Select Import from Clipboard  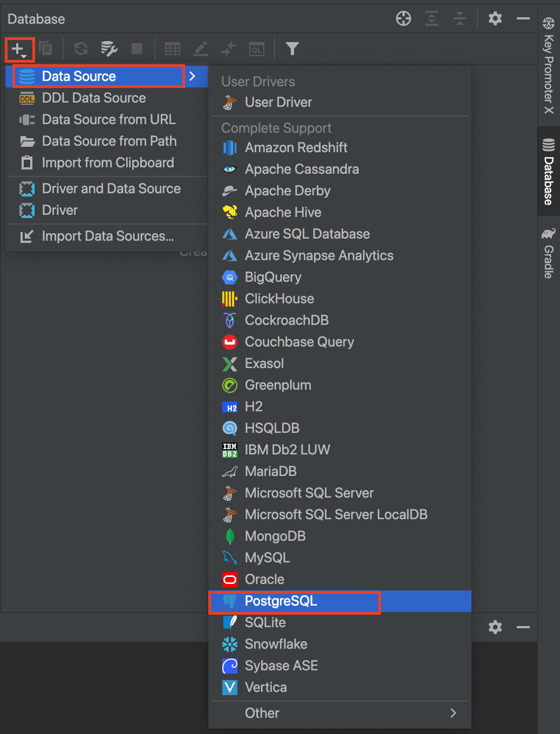point(107,162)
